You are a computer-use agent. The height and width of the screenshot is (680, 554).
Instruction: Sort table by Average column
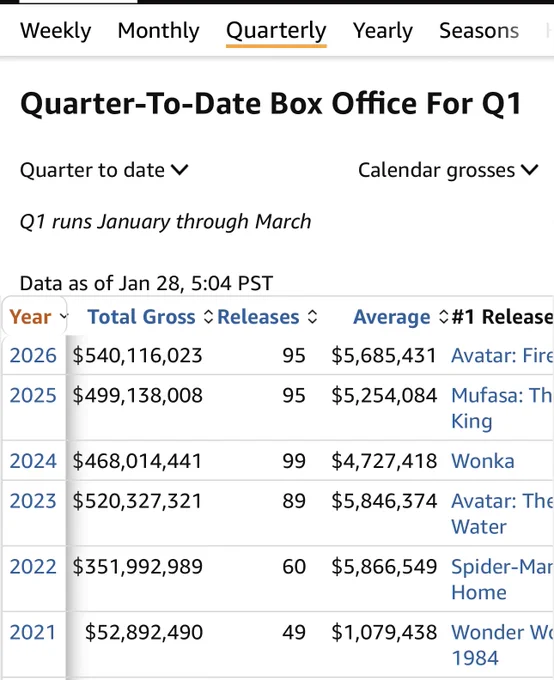pos(400,317)
